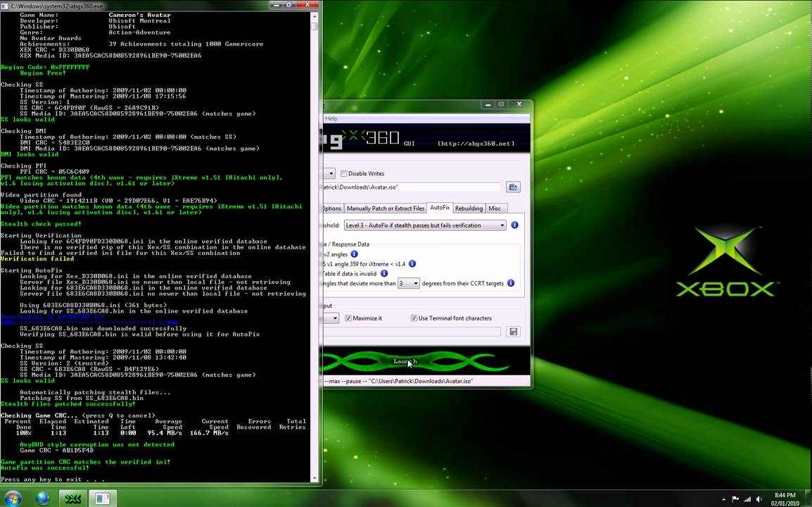Image resolution: width=812 pixels, height=507 pixels.
Task: Click the command-line arguments text at the bottom
Action: click(398, 381)
